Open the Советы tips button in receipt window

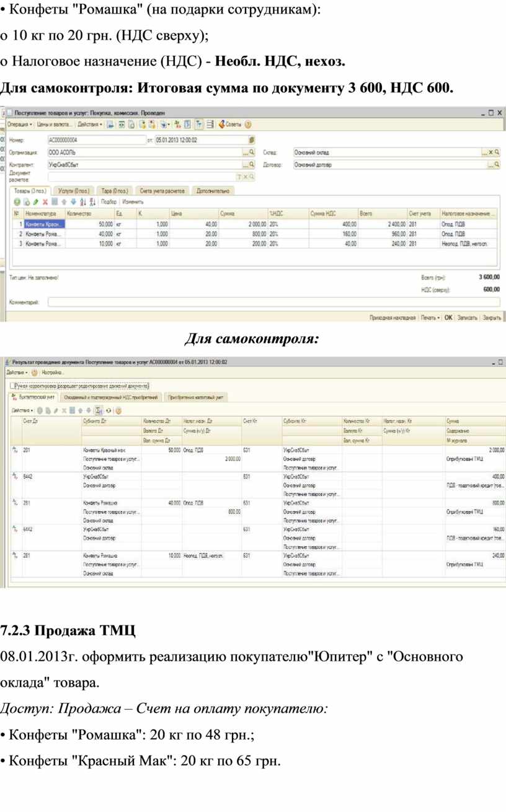pyautogui.click(x=229, y=124)
